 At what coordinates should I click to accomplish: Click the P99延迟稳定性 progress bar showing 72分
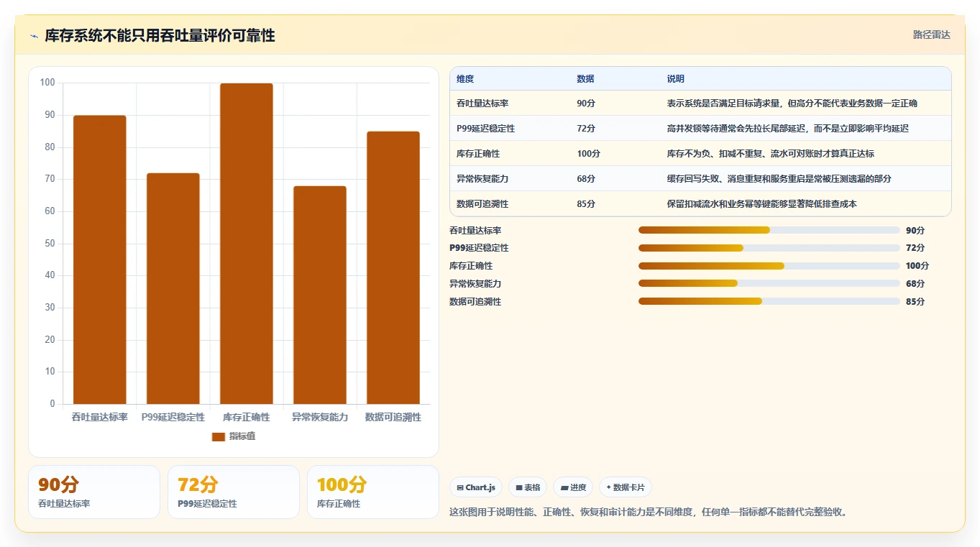769,248
